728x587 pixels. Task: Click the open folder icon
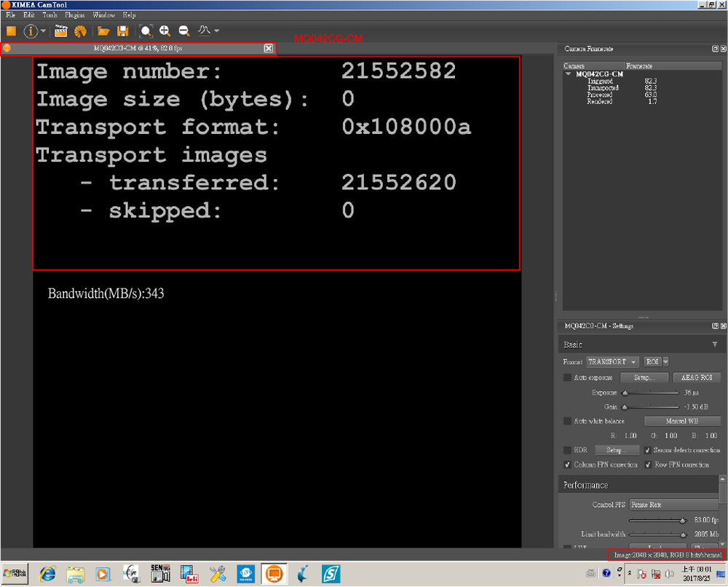click(103, 31)
